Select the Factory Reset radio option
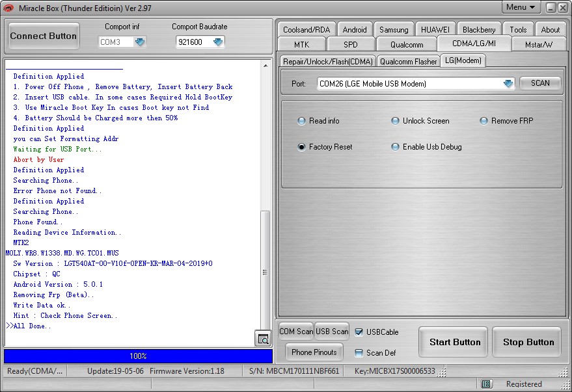Viewport: 572px width, 392px height. point(325,147)
